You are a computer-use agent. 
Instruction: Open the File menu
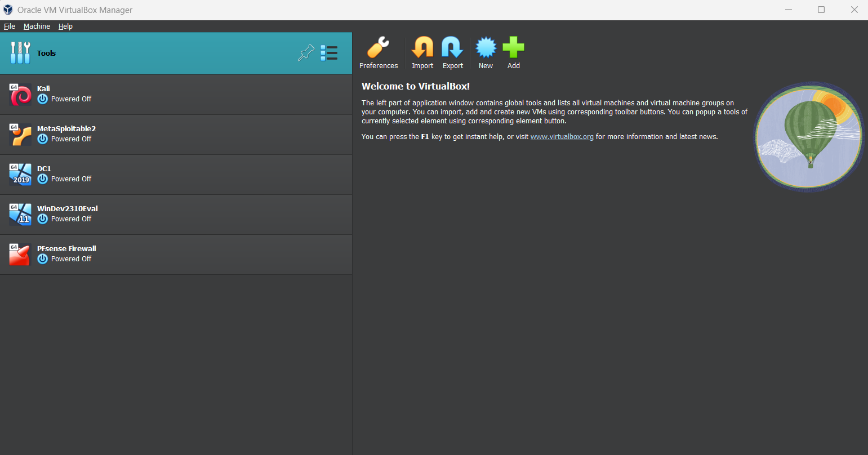pyautogui.click(x=9, y=26)
